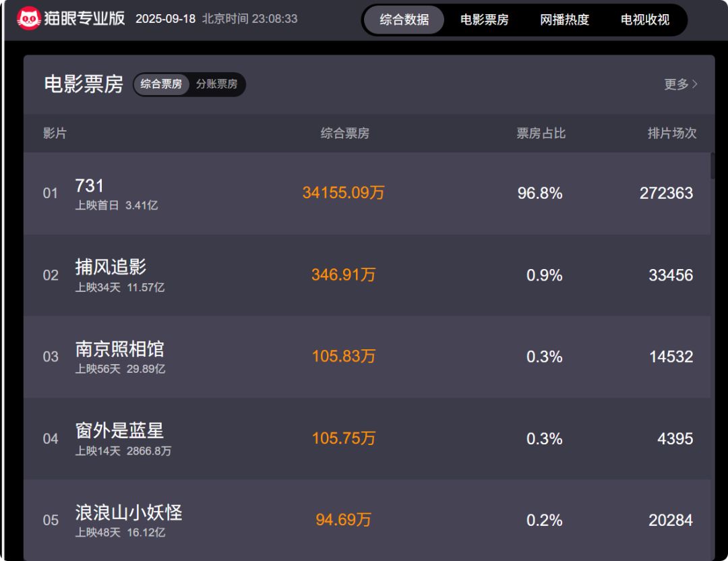Click the 排片场次 column header
The width and height of the screenshot is (728, 561).
click(671, 134)
